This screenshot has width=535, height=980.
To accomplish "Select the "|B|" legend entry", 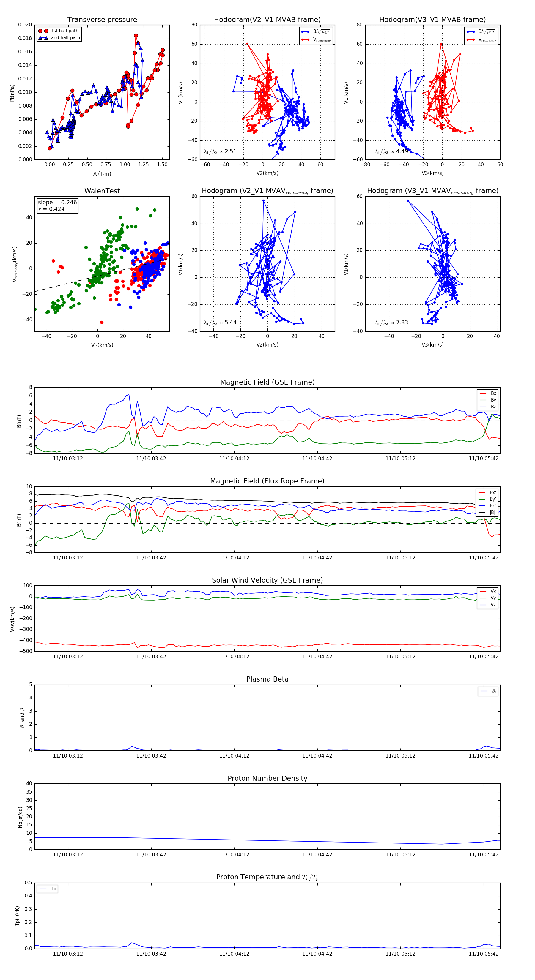I will click(x=487, y=513).
